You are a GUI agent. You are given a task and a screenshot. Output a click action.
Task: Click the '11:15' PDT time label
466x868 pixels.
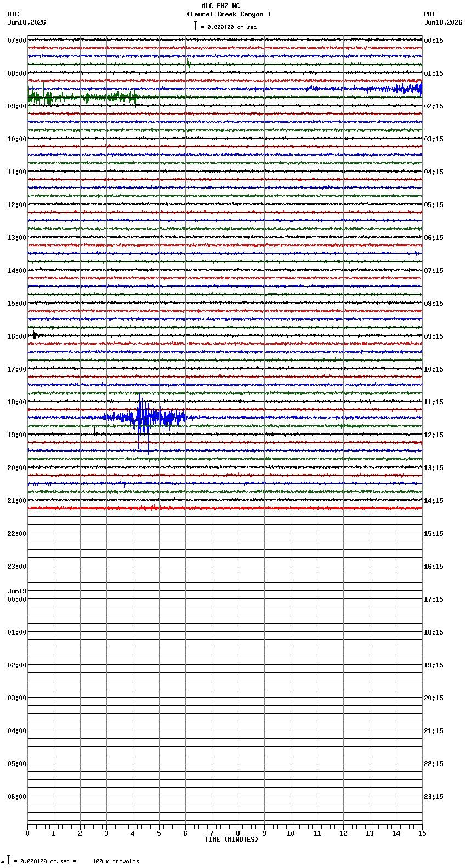pos(434,402)
